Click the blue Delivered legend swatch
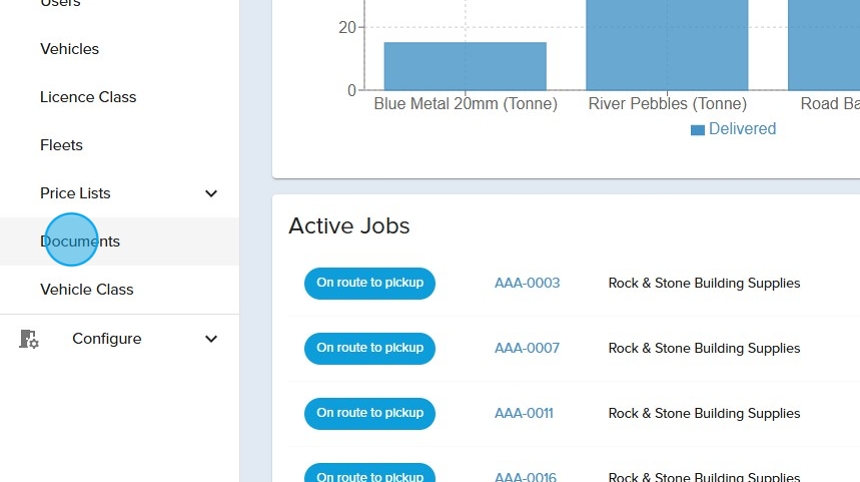 tap(698, 130)
